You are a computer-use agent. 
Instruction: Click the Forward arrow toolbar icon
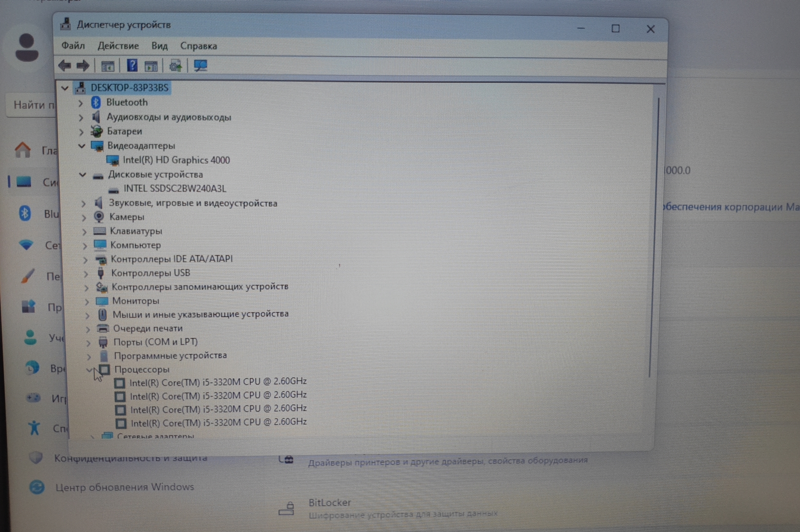pyautogui.click(x=83, y=66)
